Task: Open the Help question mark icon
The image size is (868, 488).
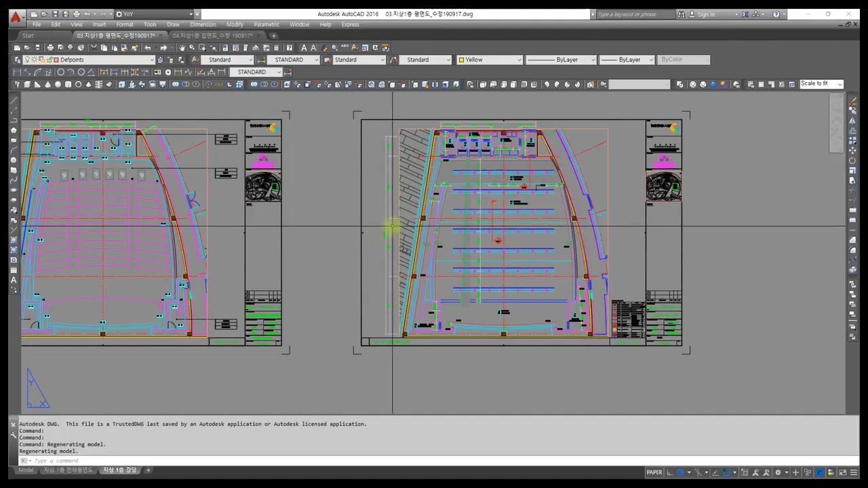Action: [776, 14]
